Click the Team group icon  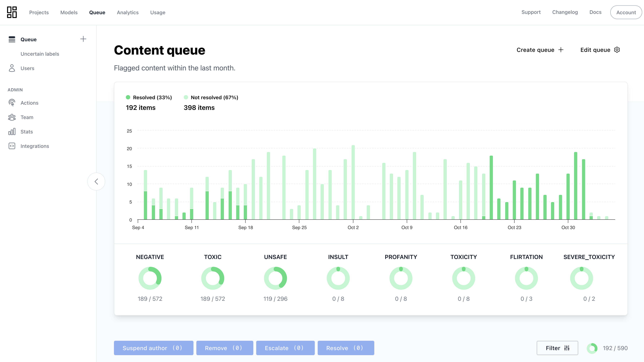[x=12, y=117]
